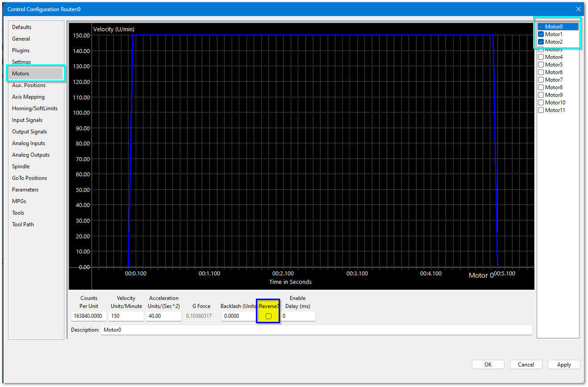Open the Axis Mapping tab
The height and width of the screenshot is (387, 588).
(x=28, y=97)
